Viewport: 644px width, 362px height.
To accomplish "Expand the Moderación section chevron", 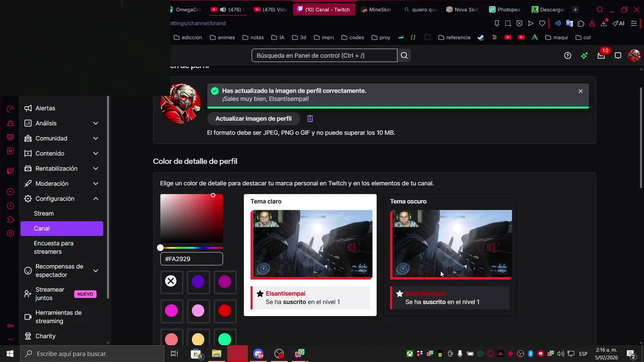I will tap(96, 184).
